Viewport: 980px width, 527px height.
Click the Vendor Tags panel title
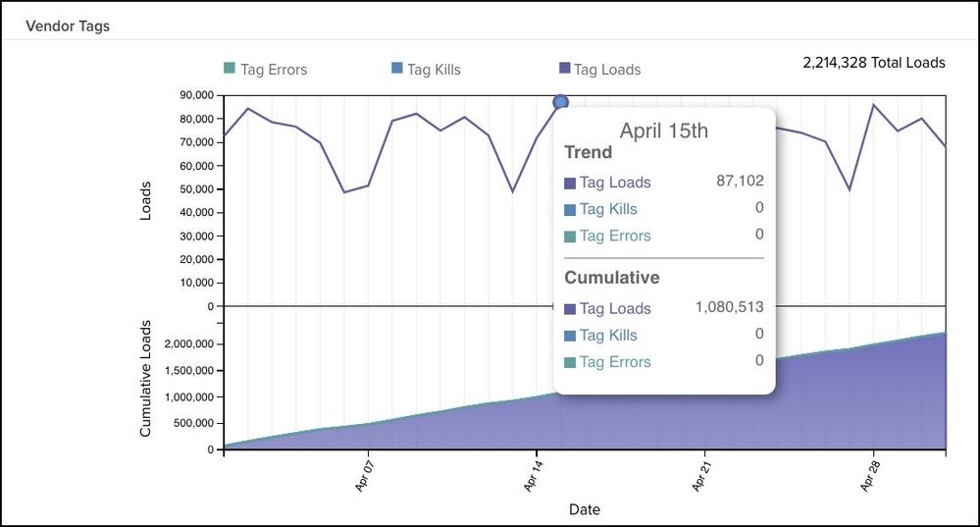tap(68, 26)
